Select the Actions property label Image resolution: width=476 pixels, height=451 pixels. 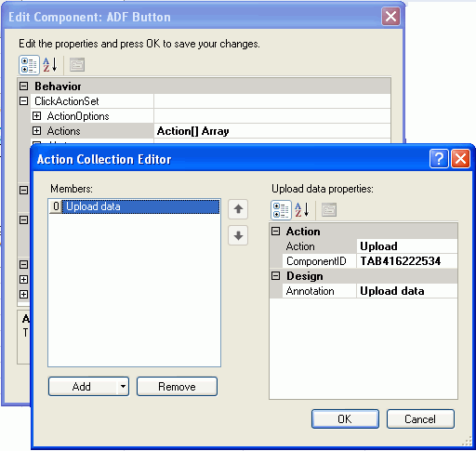tap(63, 131)
